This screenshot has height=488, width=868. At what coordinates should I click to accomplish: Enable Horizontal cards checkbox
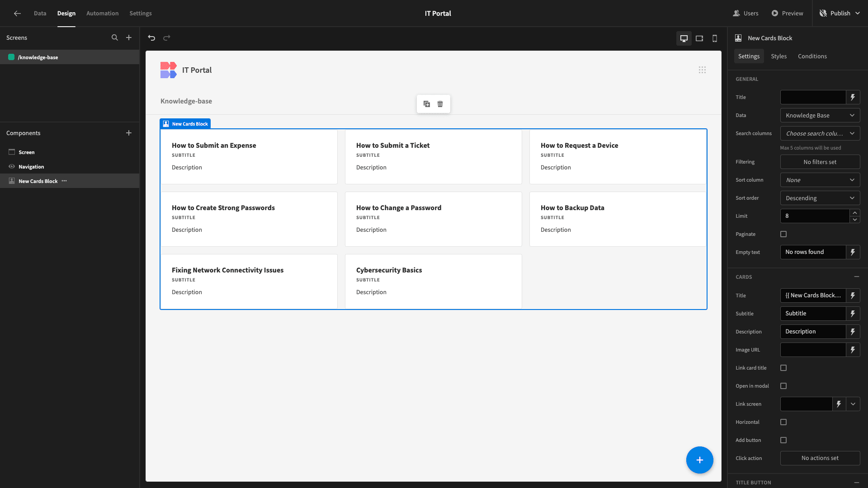[x=783, y=422]
